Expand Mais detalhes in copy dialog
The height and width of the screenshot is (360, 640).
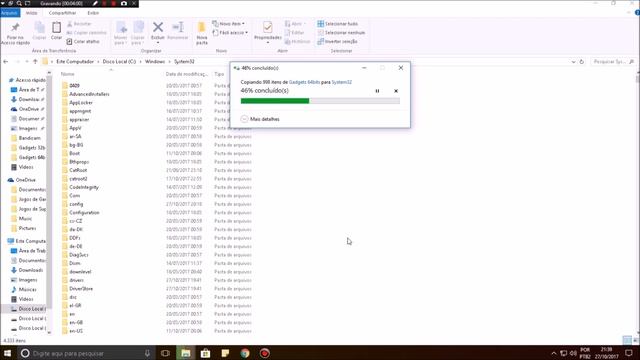coord(260,119)
